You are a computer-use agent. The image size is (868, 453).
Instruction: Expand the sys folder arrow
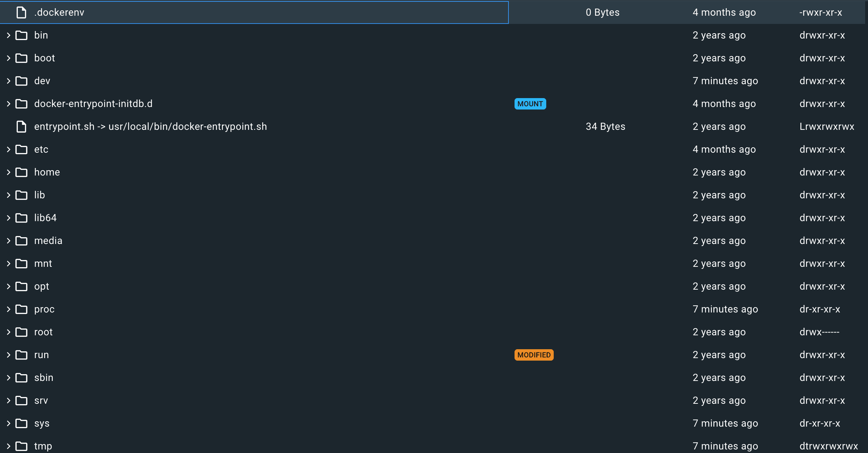click(9, 423)
